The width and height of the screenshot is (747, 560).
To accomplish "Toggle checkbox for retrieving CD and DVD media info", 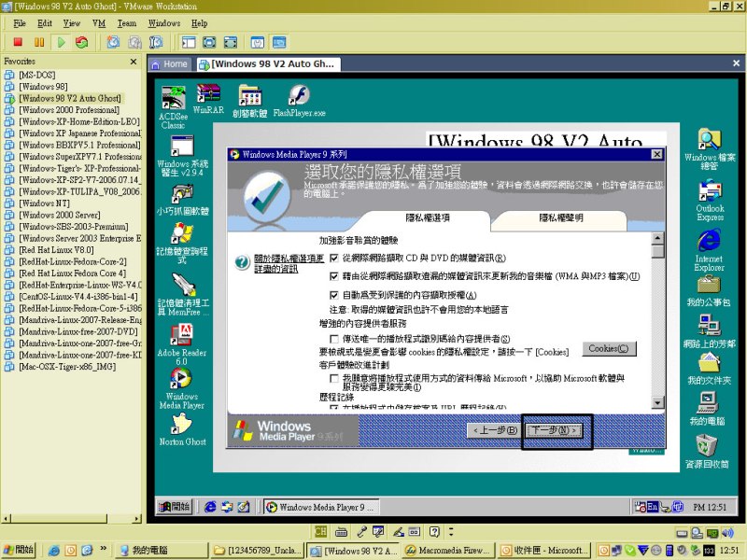I will [x=334, y=259].
